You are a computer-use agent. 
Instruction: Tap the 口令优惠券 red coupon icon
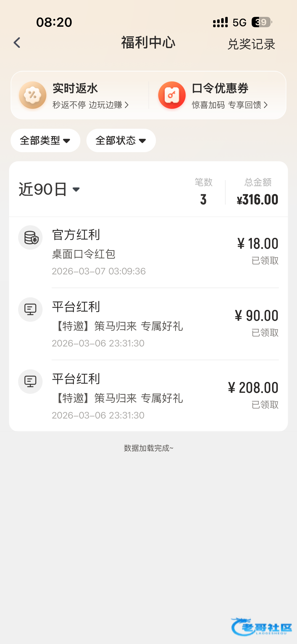point(172,95)
